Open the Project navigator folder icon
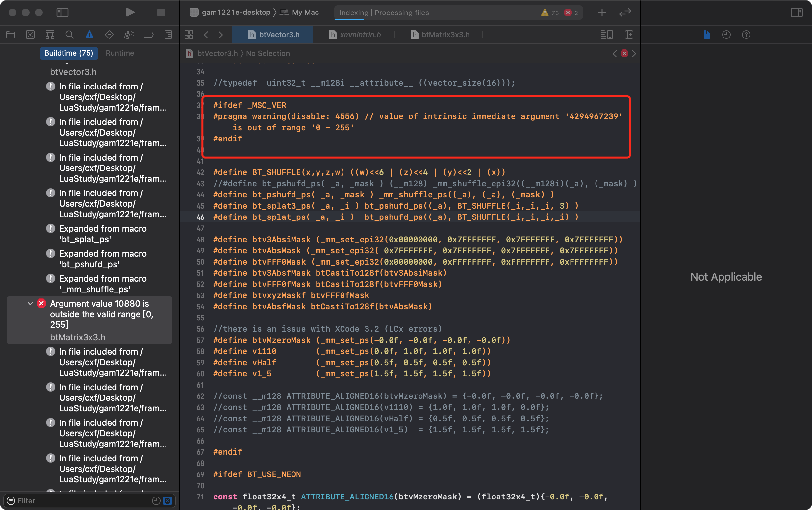 point(11,35)
